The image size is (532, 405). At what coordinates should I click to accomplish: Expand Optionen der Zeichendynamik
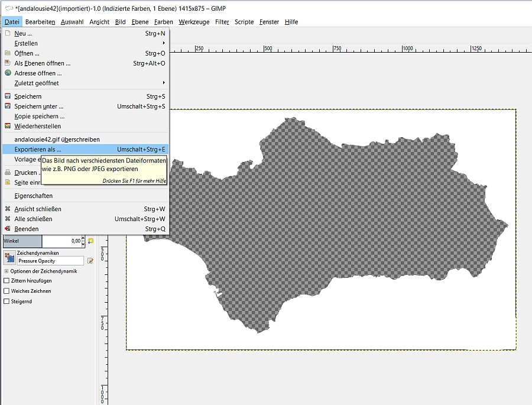(7, 271)
